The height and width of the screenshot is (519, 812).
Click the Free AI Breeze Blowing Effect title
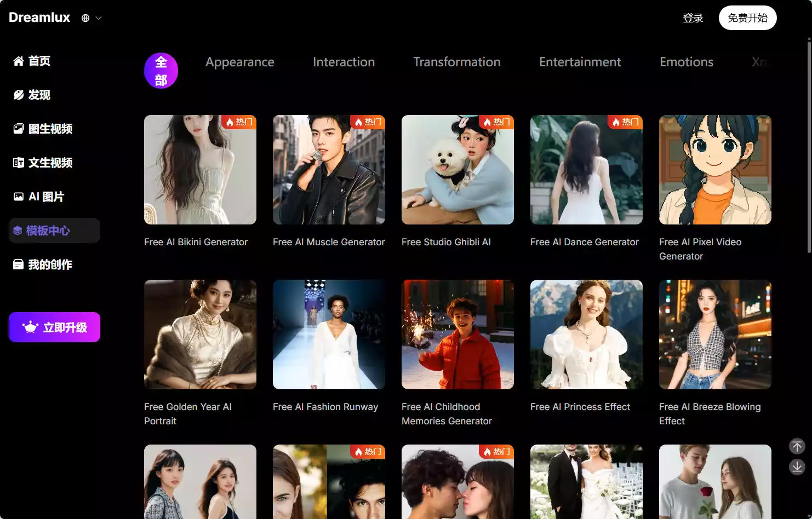click(710, 414)
